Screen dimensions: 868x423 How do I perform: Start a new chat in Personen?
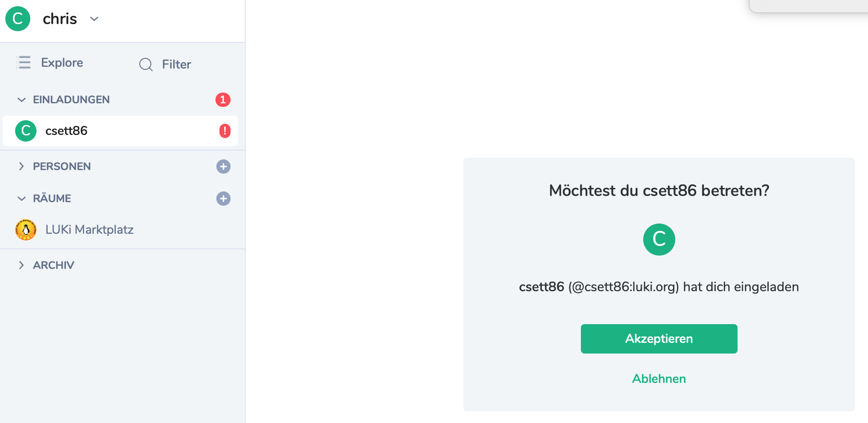(x=223, y=167)
